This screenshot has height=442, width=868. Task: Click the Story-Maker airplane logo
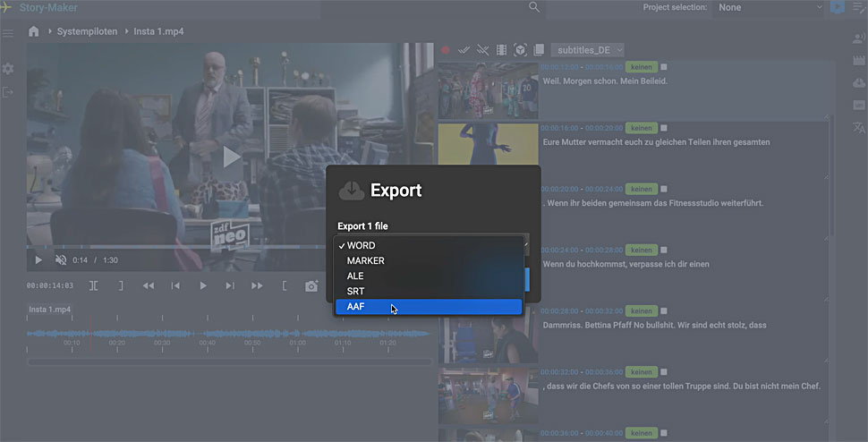(x=6, y=8)
